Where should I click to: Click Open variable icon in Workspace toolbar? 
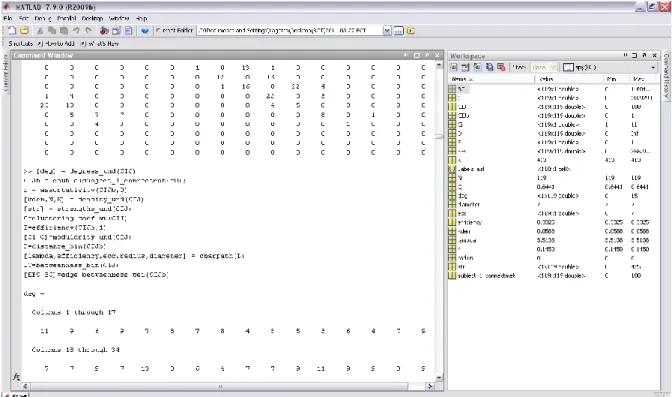(x=465, y=67)
